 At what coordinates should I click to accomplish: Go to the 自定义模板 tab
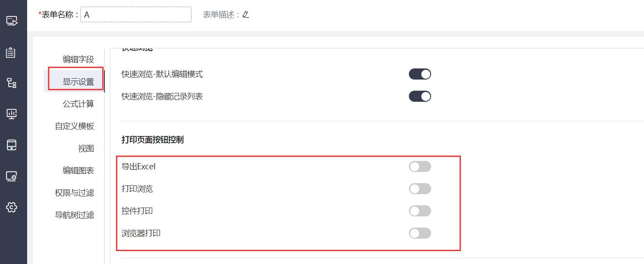tap(75, 126)
